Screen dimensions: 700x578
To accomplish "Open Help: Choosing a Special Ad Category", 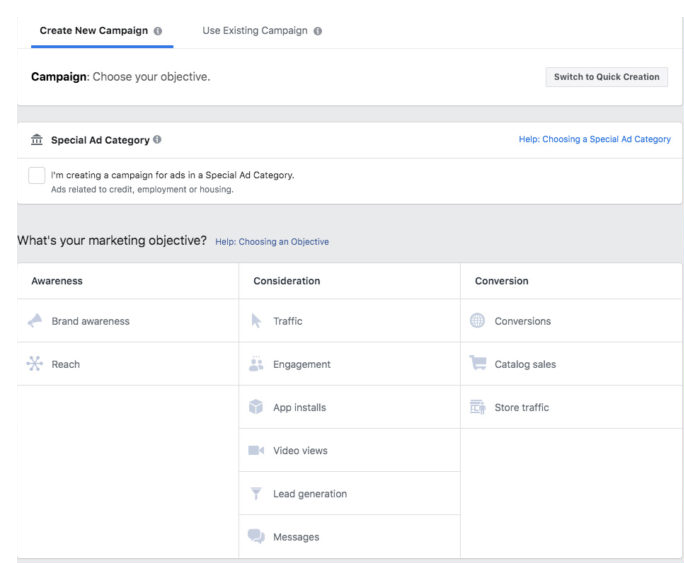I will [595, 139].
